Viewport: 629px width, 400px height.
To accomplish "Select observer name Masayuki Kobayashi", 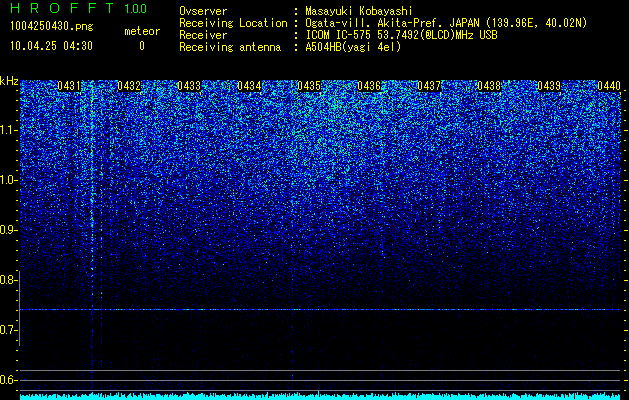I will pos(359,11).
